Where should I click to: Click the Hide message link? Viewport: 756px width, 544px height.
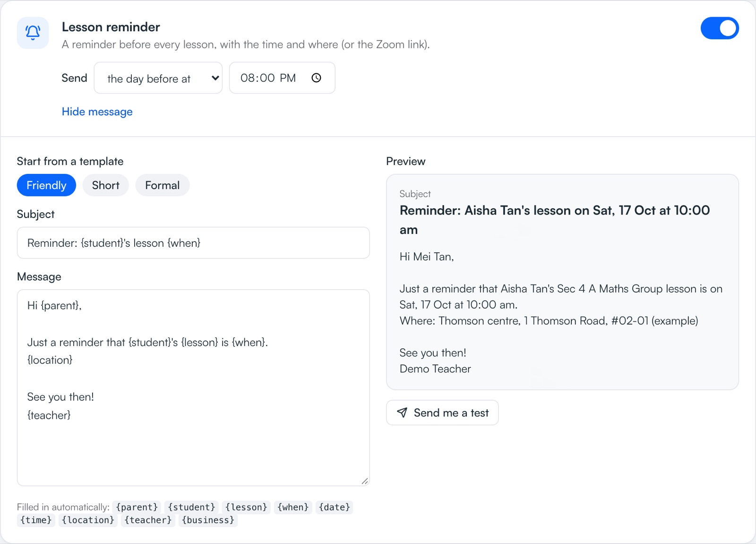tap(97, 112)
